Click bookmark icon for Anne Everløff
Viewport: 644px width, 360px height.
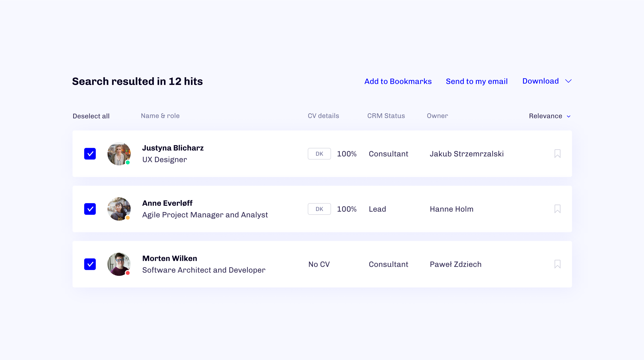click(557, 209)
